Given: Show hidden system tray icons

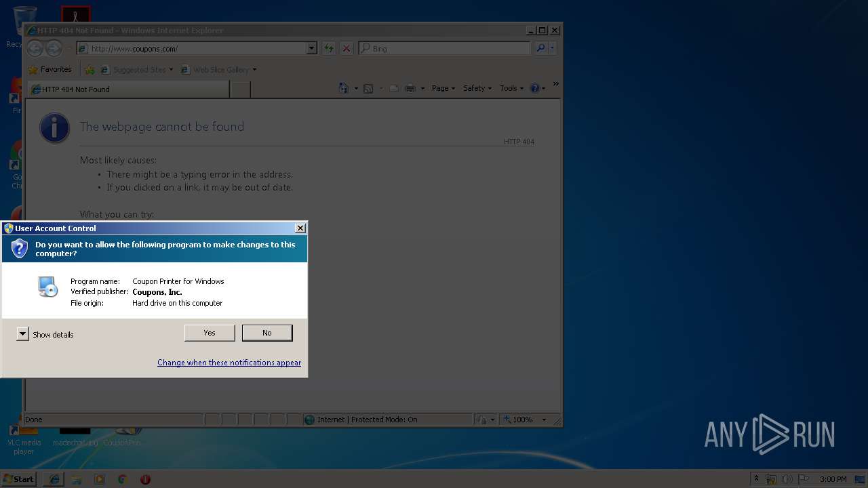Looking at the screenshot, I should click(x=756, y=479).
